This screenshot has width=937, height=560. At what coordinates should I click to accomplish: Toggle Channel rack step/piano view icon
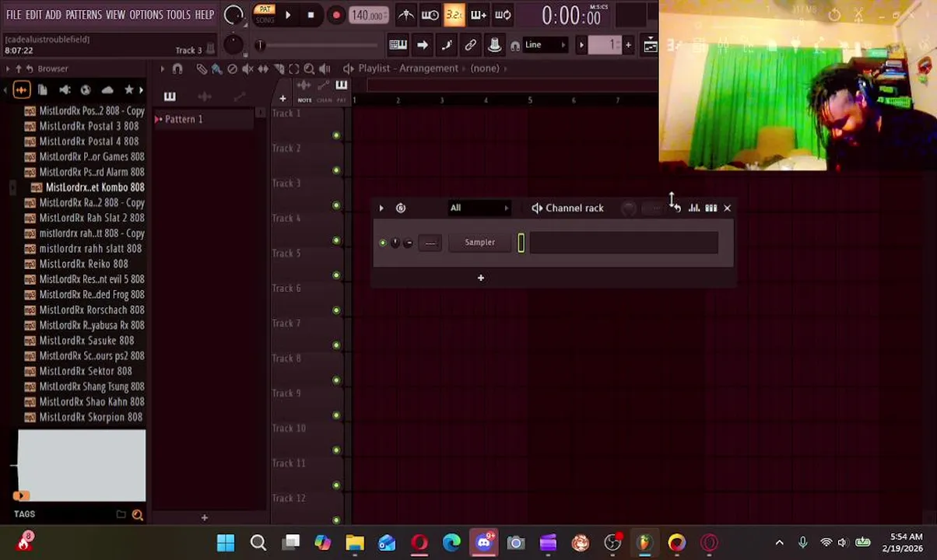711,208
